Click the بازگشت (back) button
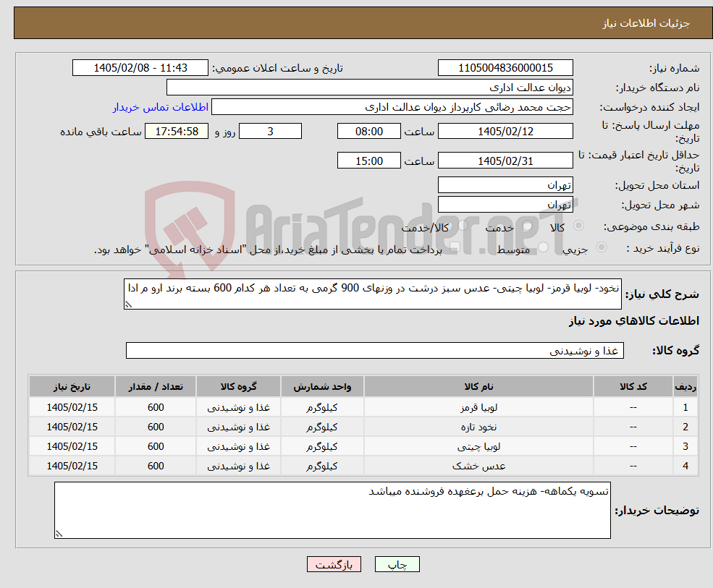The image size is (713, 588). [334, 564]
